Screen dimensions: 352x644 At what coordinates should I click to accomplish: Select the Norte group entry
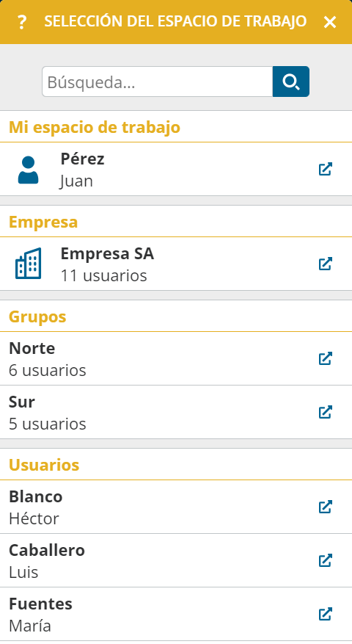(176, 358)
